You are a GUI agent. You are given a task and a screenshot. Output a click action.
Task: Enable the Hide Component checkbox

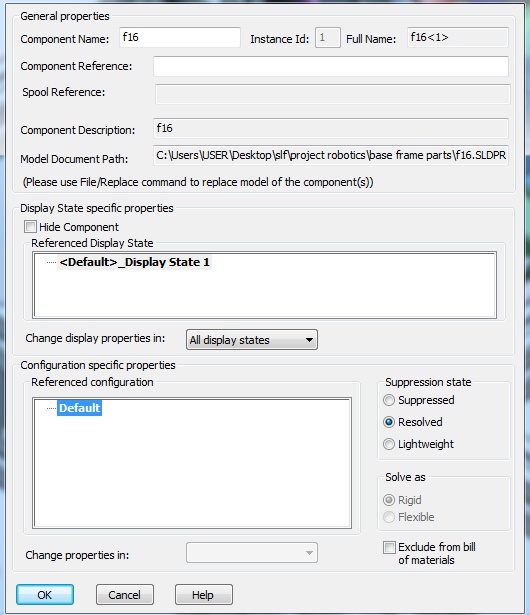(x=30, y=227)
